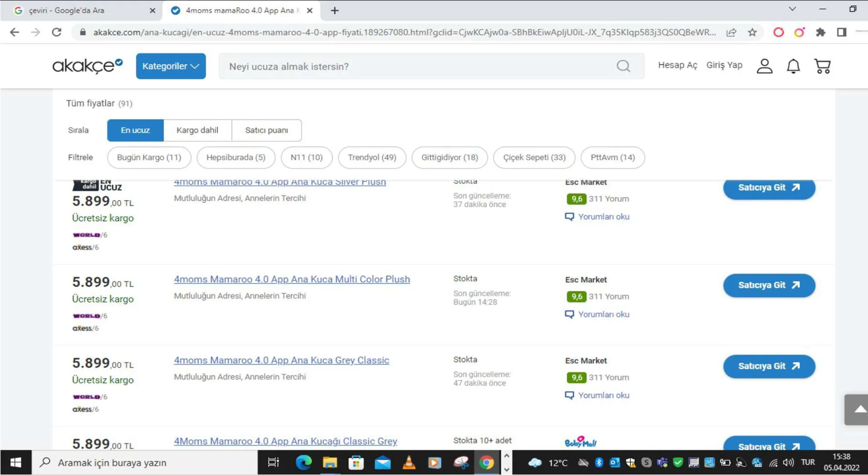The height and width of the screenshot is (475, 868).
Task: Open Mail app from taskbar
Action: [x=383, y=463]
